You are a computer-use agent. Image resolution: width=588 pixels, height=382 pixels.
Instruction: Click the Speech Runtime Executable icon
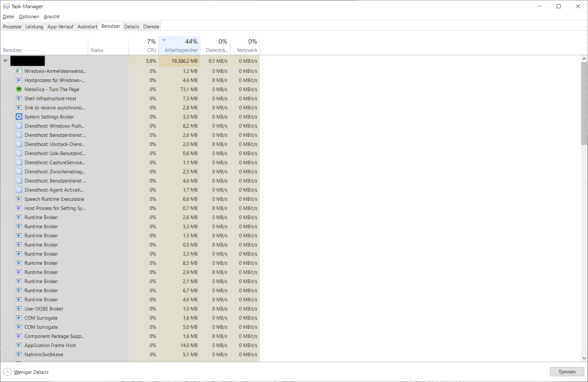19,199
